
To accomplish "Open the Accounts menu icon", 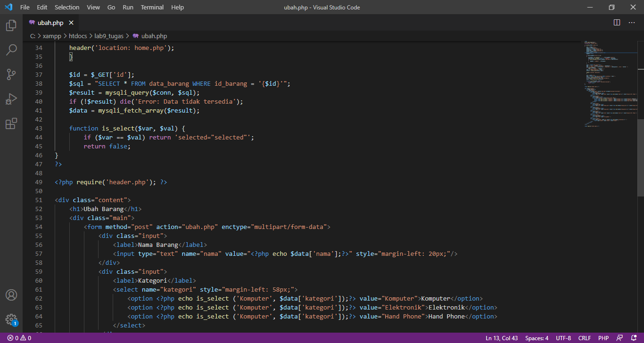I will pyautogui.click(x=11, y=295).
